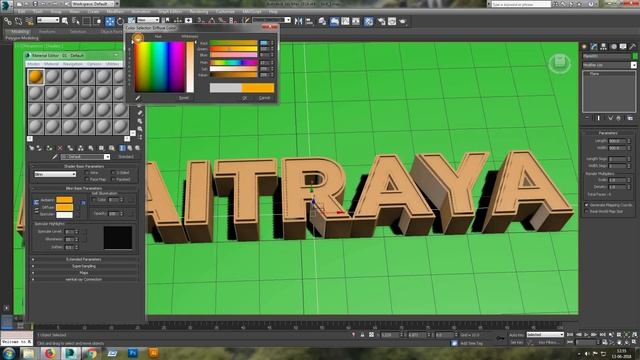
Task: Open material name dropdown 01 - Default
Action: click(85, 157)
